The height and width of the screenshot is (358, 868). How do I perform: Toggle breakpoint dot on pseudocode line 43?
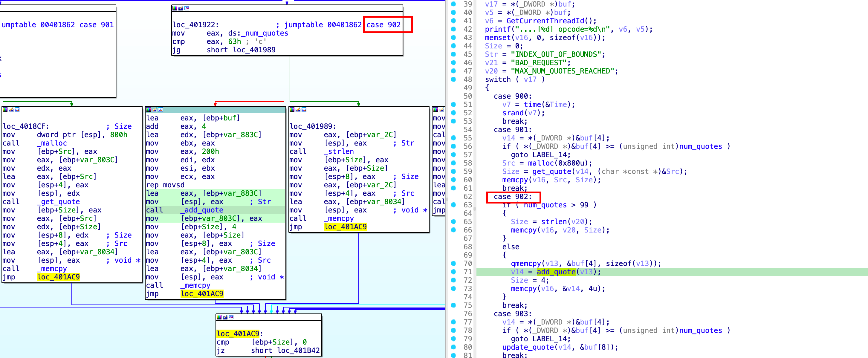point(453,37)
